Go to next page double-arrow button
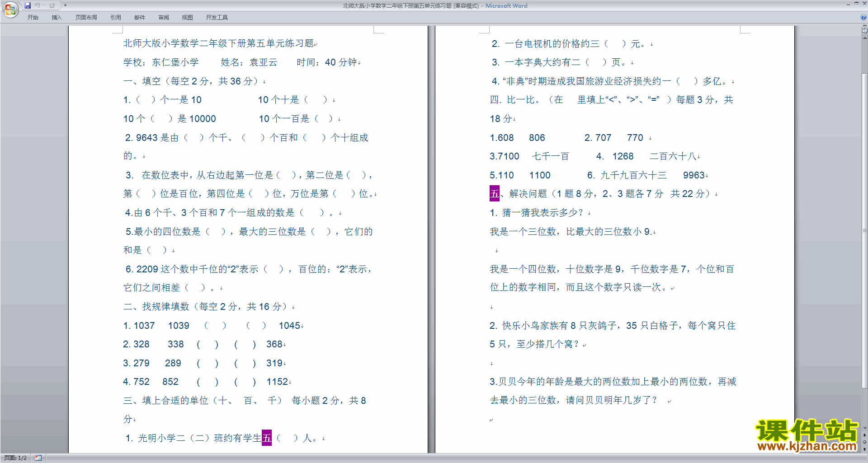Image resolution: width=868 pixels, height=463 pixels. [864, 449]
